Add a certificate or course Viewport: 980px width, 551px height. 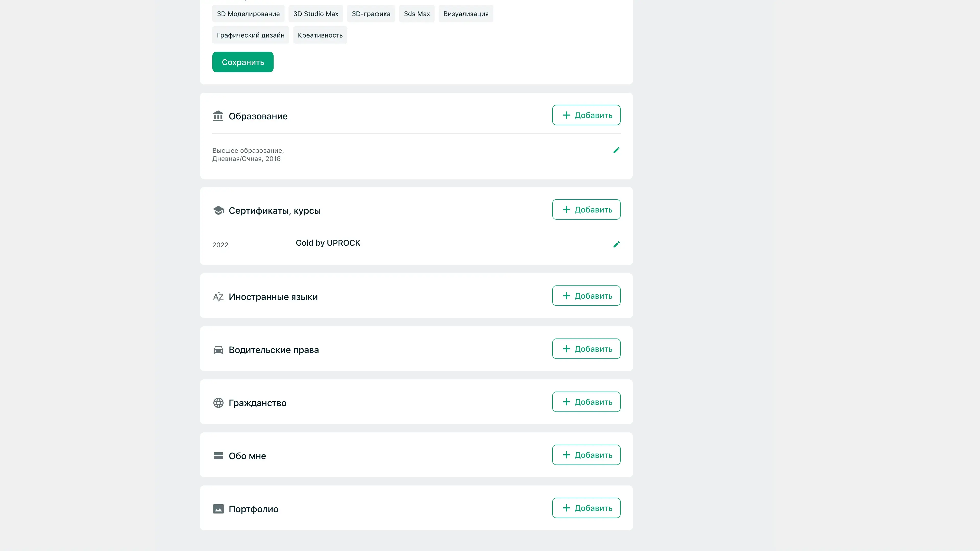tap(586, 209)
